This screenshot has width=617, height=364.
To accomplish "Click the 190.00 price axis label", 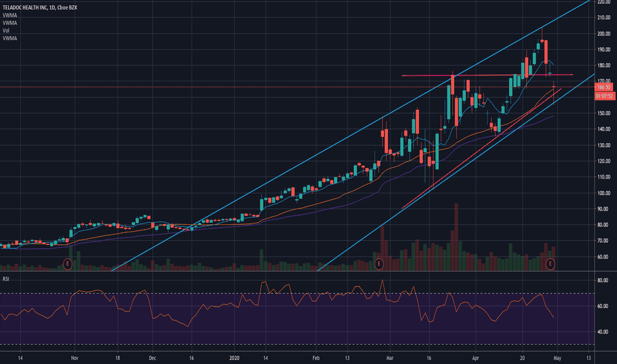I will [x=604, y=50].
